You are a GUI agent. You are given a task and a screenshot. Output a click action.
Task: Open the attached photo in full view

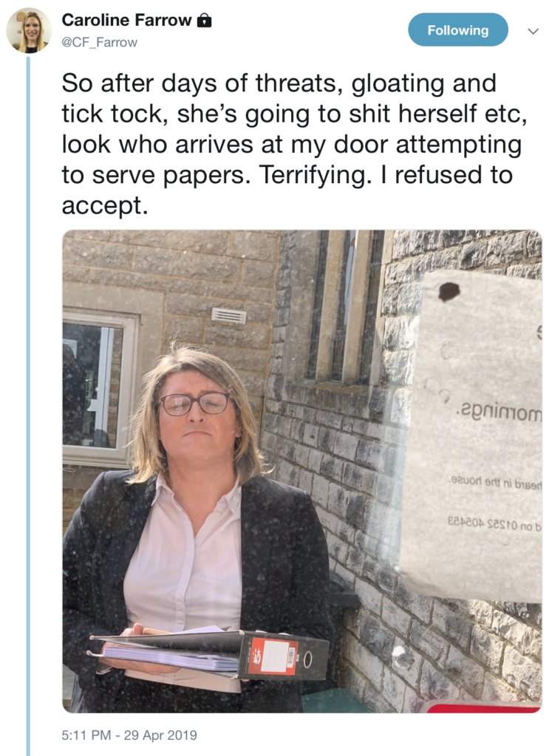coord(302,471)
